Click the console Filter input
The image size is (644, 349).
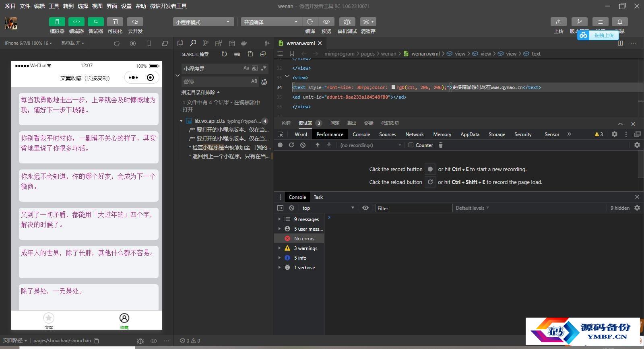click(x=414, y=208)
